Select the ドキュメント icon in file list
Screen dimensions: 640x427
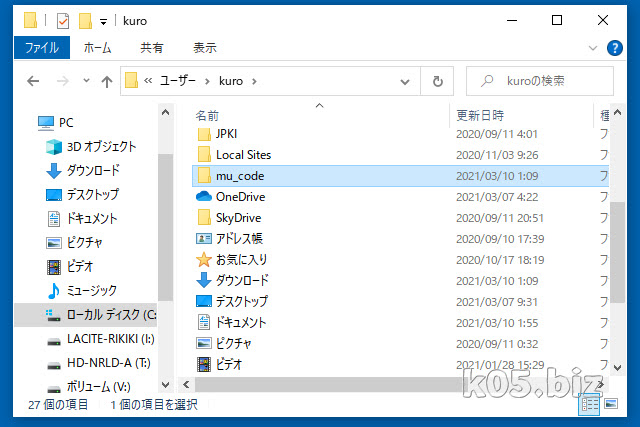(x=204, y=322)
